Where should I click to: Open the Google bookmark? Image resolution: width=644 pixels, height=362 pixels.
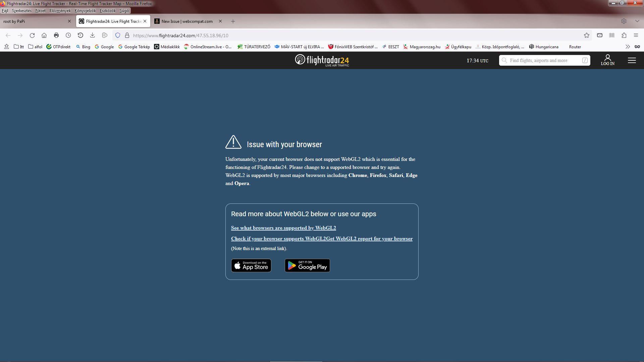(x=104, y=47)
